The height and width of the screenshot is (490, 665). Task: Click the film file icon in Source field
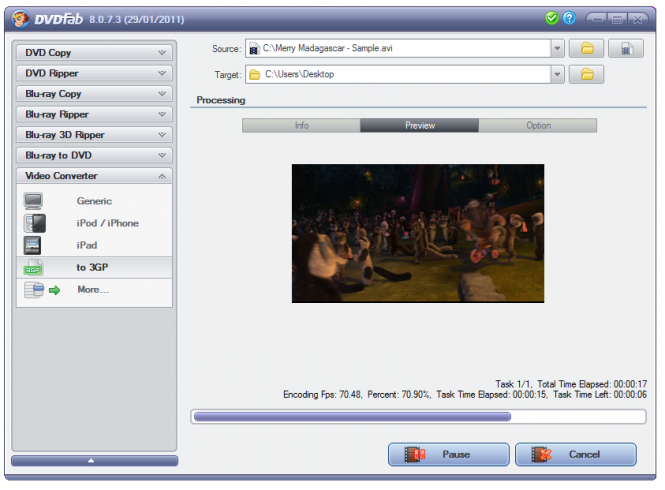tap(254, 49)
